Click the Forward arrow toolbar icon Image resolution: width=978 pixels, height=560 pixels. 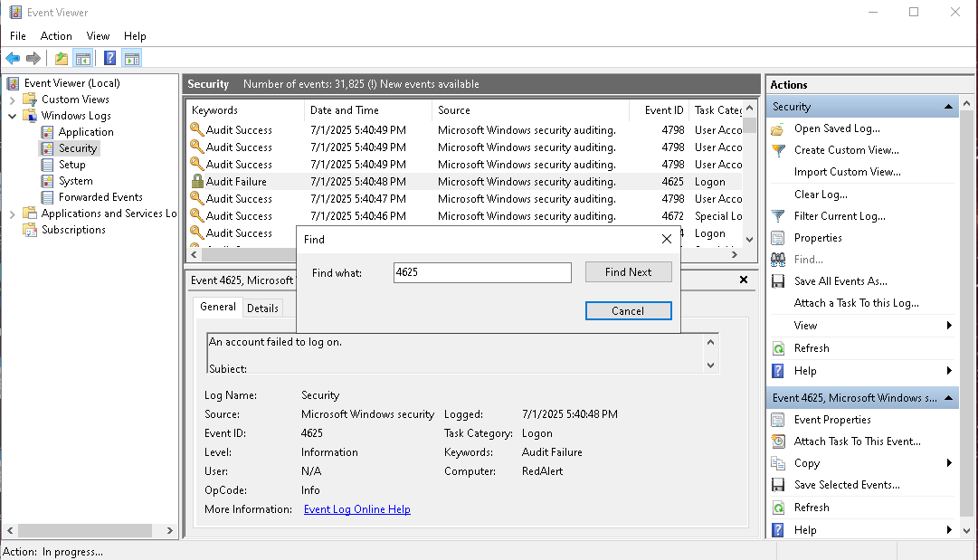pos(33,59)
